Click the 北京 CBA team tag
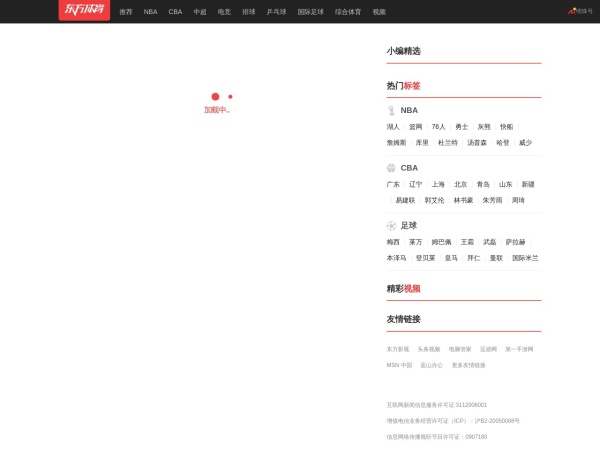Viewport: 600px width, 450px height. 460,184
